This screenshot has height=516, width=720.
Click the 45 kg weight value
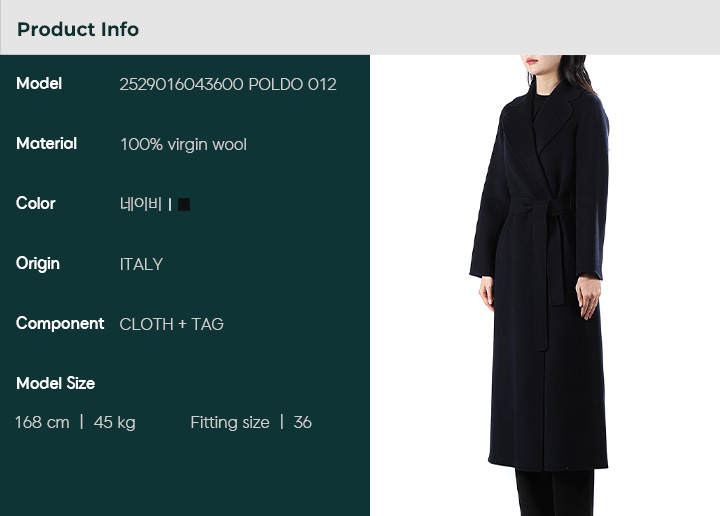(114, 422)
